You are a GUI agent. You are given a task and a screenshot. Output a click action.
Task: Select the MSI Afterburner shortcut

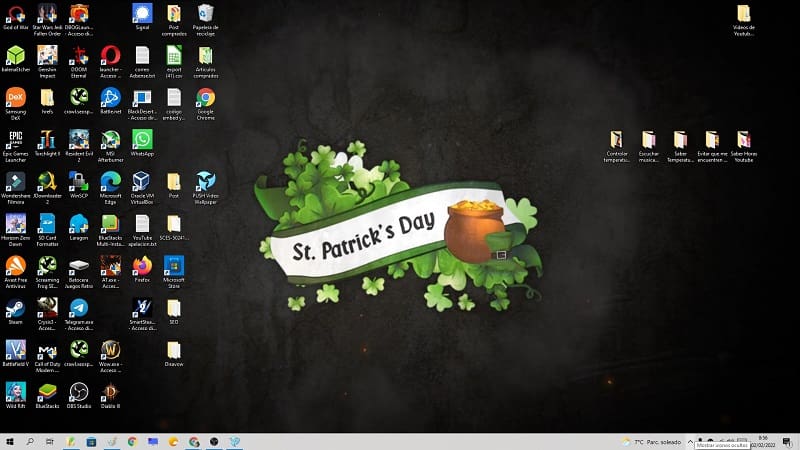tap(110, 146)
